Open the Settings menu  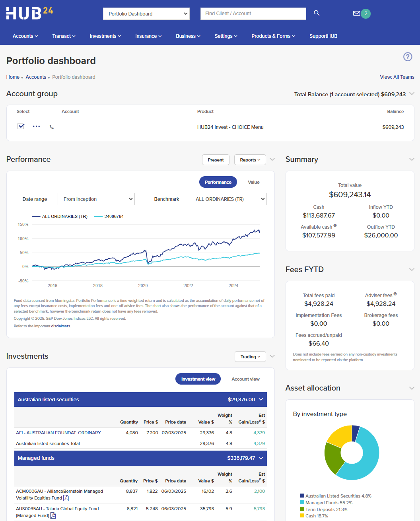(x=226, y=36)
